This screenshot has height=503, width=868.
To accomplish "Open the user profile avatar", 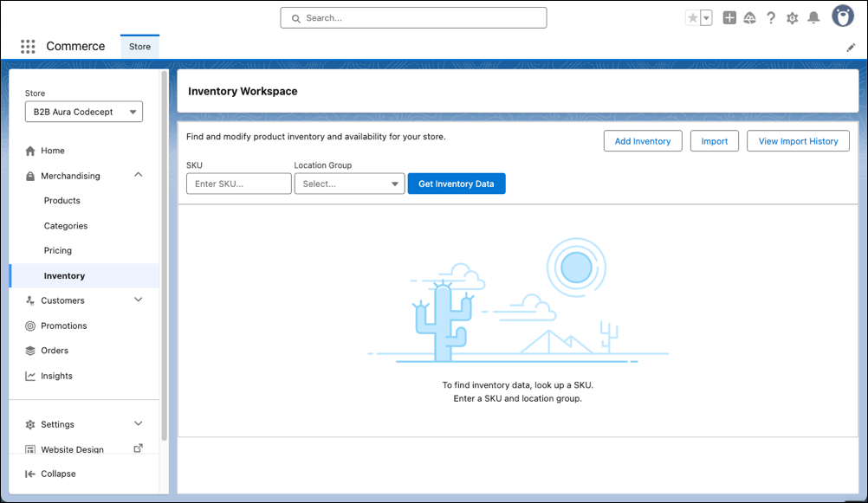I will pos(843,16).
